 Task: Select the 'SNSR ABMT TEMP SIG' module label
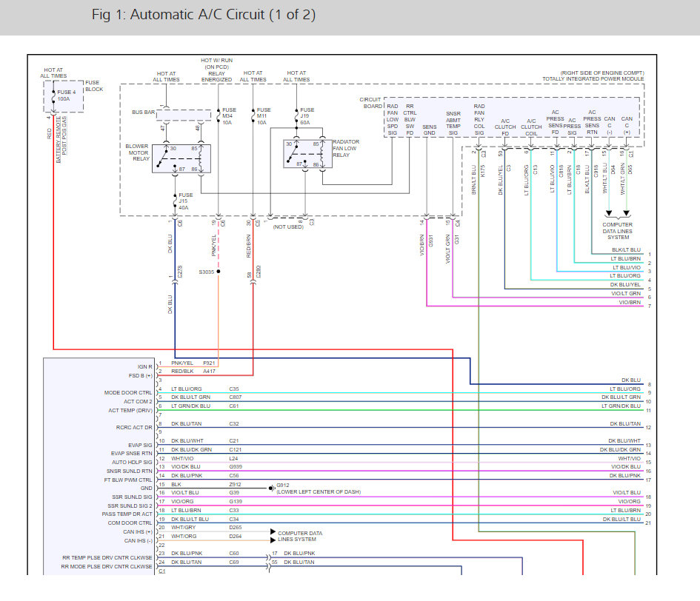coord(453,123)
